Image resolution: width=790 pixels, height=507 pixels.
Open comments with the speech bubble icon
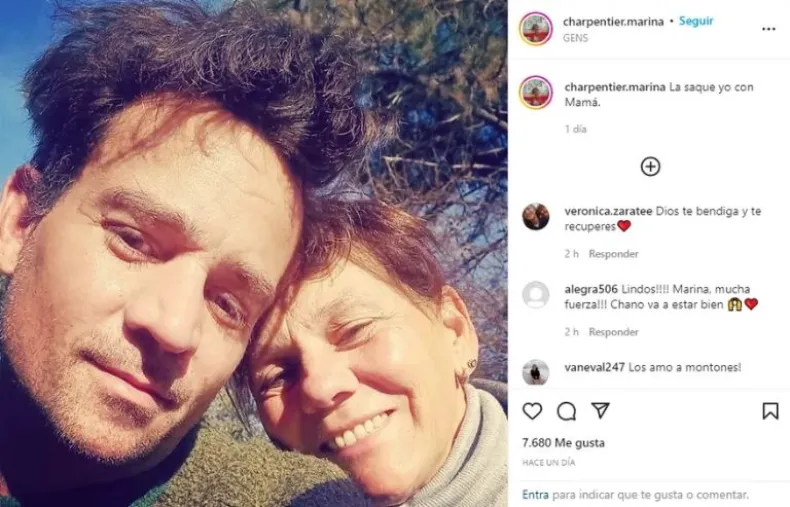click(566, 411)
